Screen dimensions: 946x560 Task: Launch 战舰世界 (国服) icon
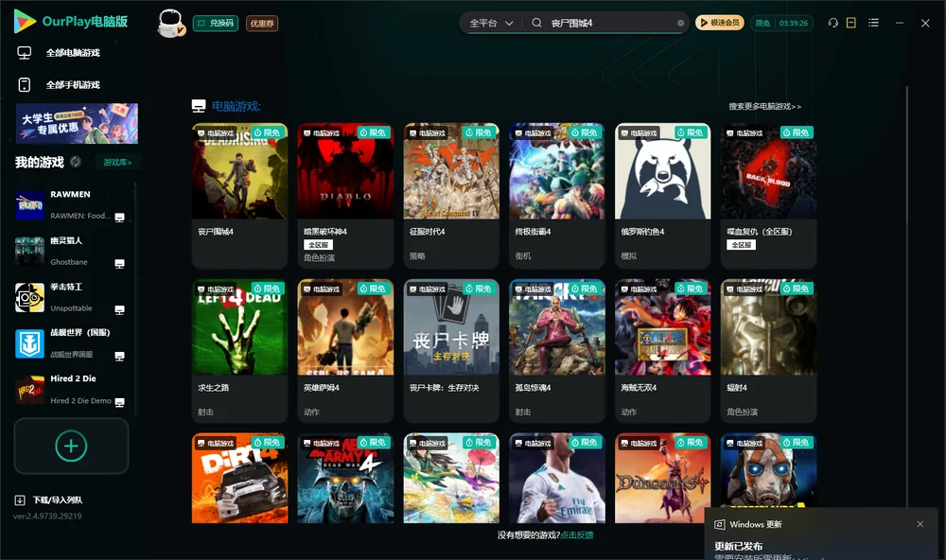29,344
